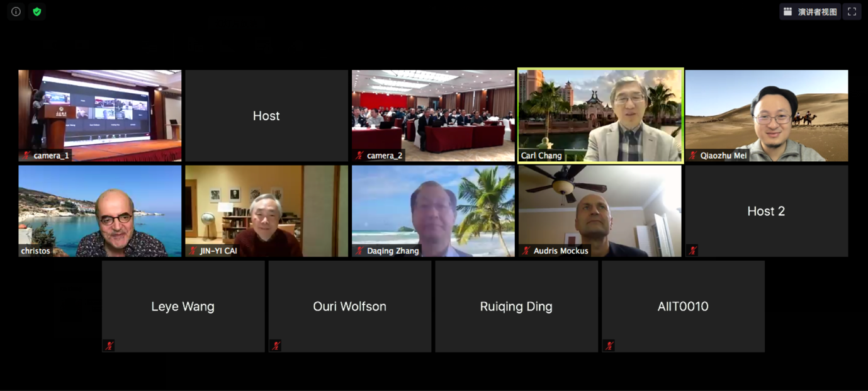
Task: Select Daqing Zhang video tile
Action: pos(433,210)
